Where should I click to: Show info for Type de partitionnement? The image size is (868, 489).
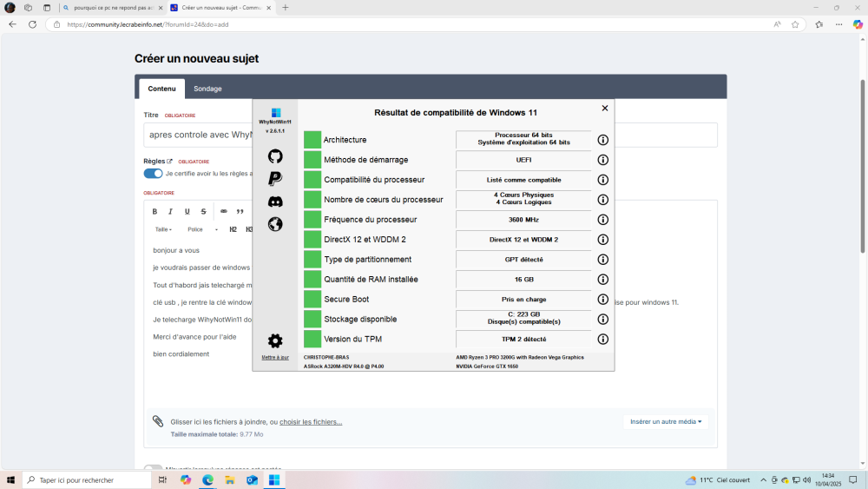click(603, 259)
